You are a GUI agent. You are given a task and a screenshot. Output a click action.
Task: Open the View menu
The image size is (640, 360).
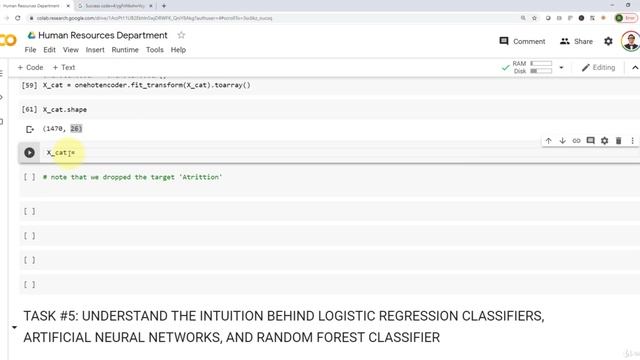71,50
